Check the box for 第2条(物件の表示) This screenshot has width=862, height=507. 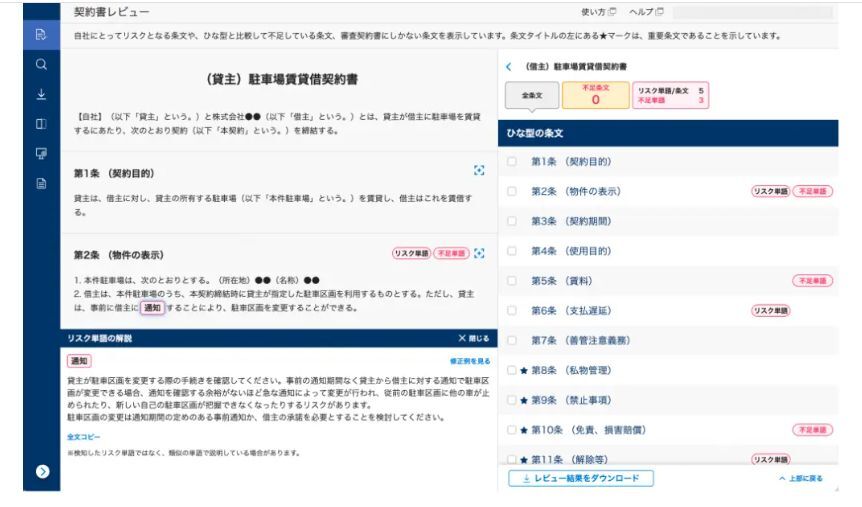[x=512, y=191]
